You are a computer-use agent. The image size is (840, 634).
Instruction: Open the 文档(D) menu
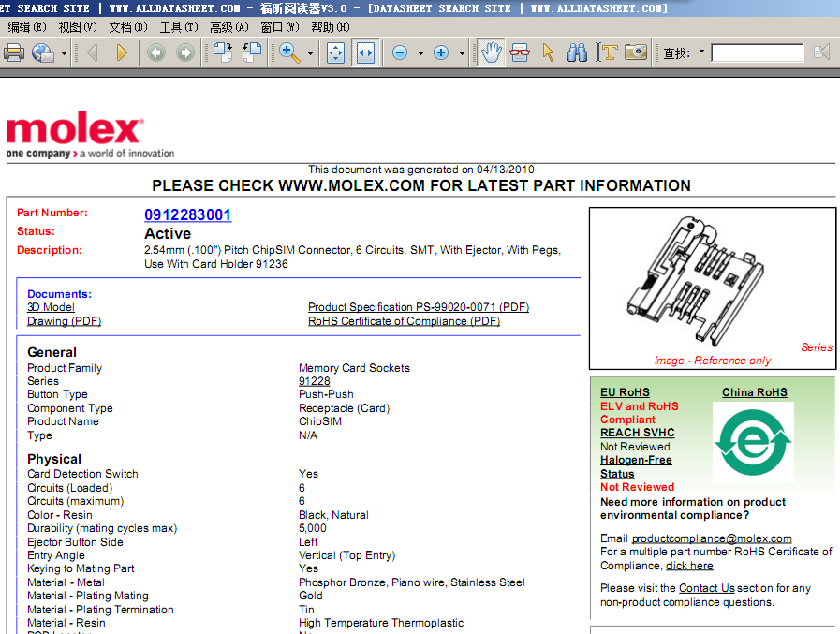(x=128, y=27)
